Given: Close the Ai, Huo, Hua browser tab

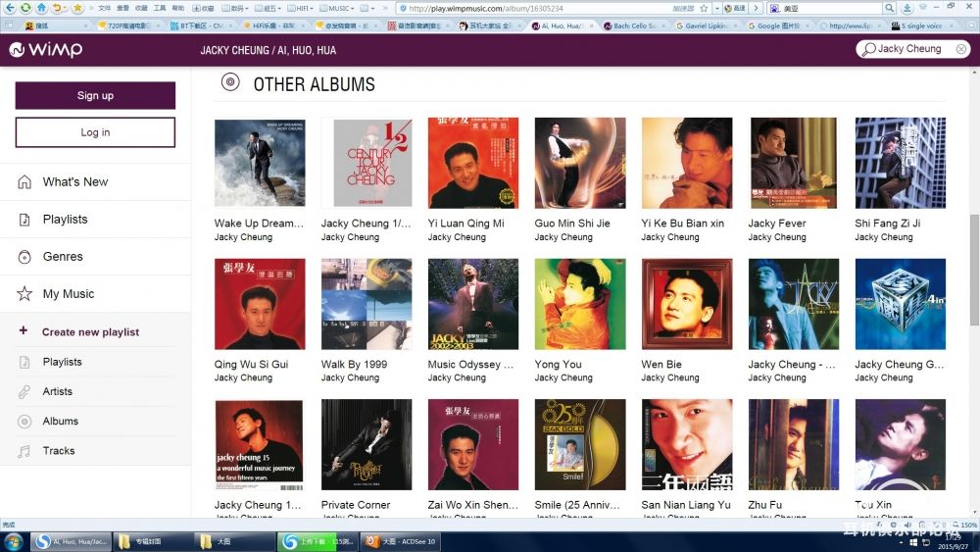Looking at the screenshot, I should pyautogui.click(x=591, y=25).
